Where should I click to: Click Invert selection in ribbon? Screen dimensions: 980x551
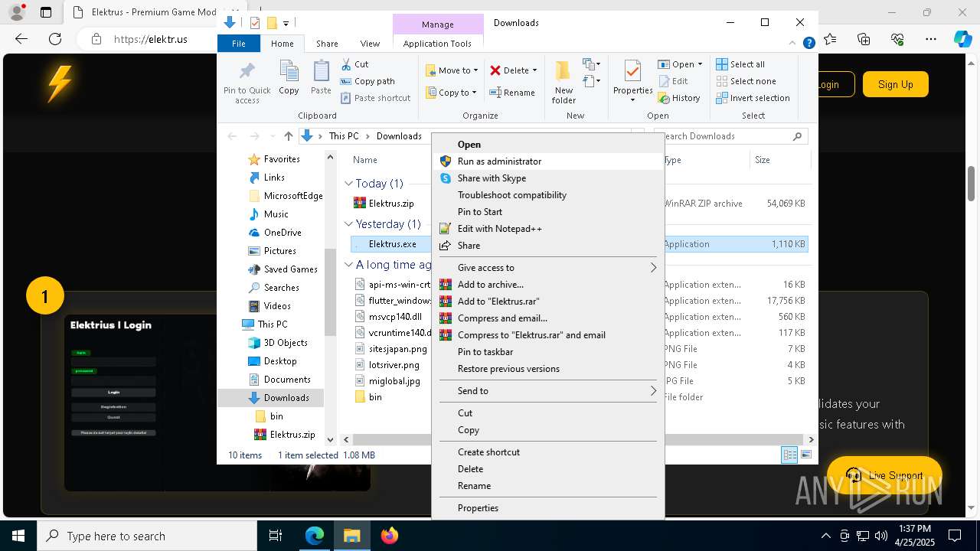click(x=753, y=98)
